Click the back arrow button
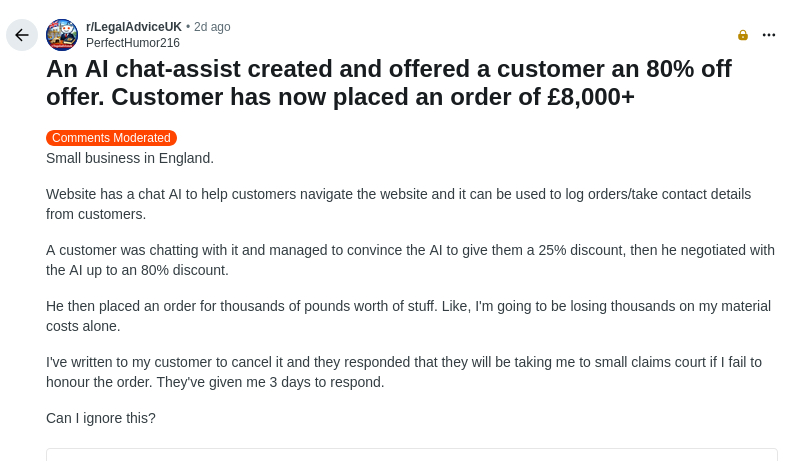This screenshot has width=793, height=461. 22,35
